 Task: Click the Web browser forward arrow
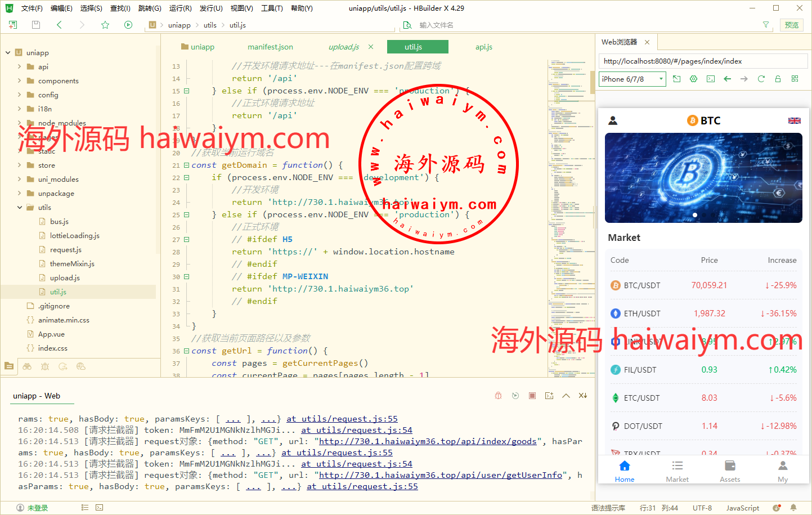(x=744, y=79)
